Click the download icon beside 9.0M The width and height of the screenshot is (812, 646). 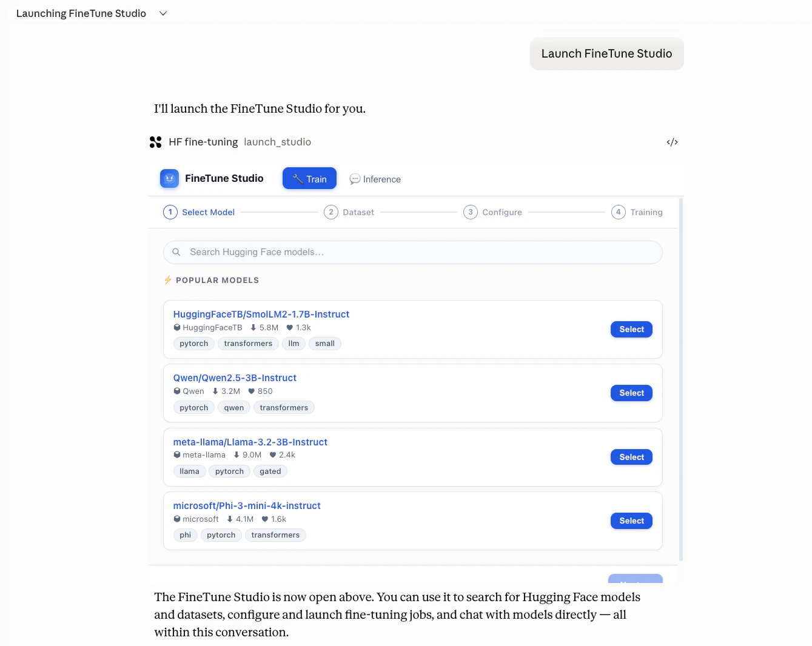237,455
